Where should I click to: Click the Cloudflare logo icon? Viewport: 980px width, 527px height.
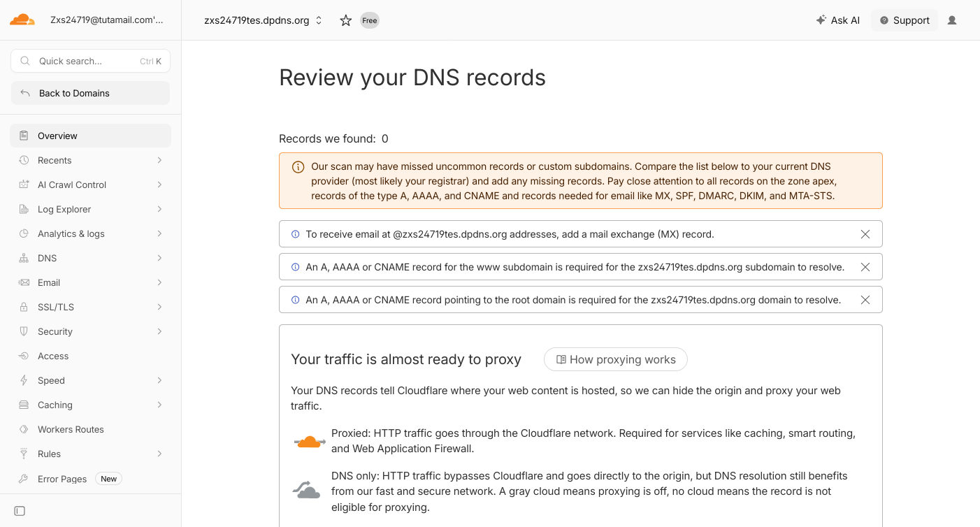click(x=22, y=20)
